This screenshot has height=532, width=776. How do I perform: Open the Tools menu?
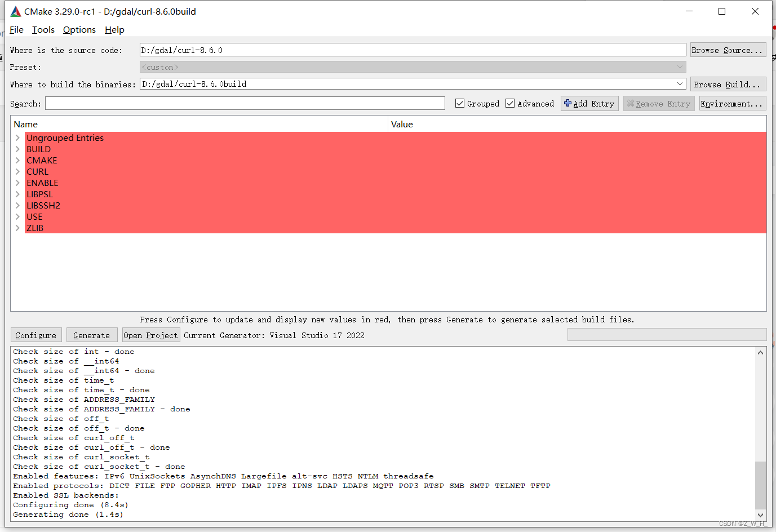point(43,29)
